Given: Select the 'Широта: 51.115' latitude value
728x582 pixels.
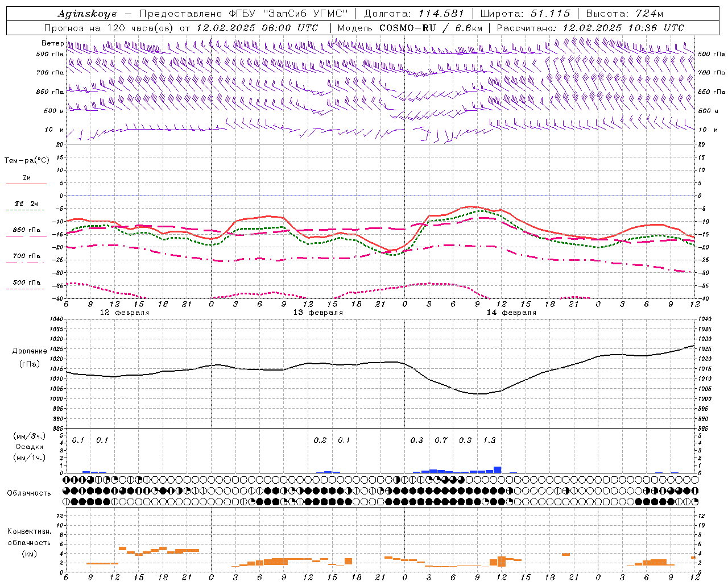Looking at the screenshot, I should 525,14.
